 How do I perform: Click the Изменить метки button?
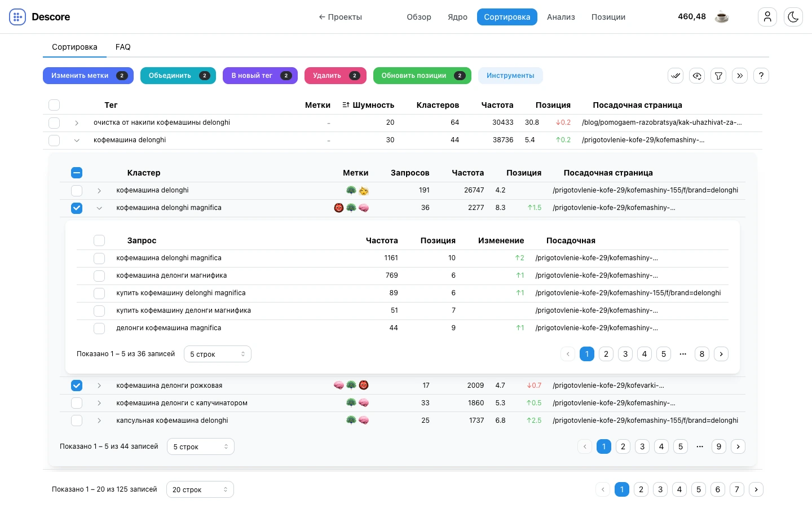tap(88, 76)
